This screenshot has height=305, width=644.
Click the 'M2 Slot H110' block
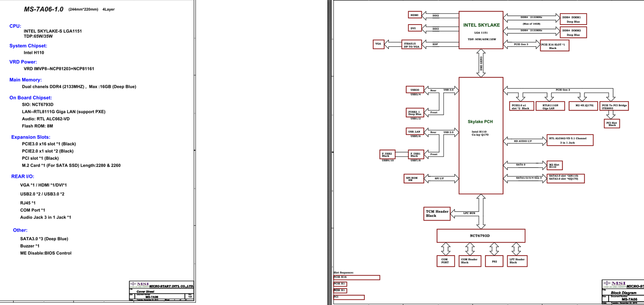click(555, 165)
